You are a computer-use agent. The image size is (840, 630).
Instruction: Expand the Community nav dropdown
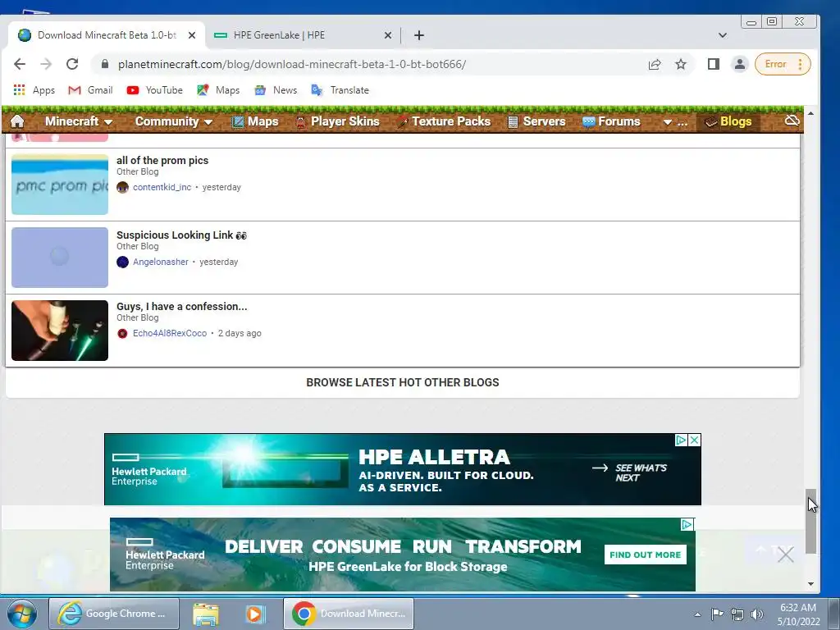[174, 121]
